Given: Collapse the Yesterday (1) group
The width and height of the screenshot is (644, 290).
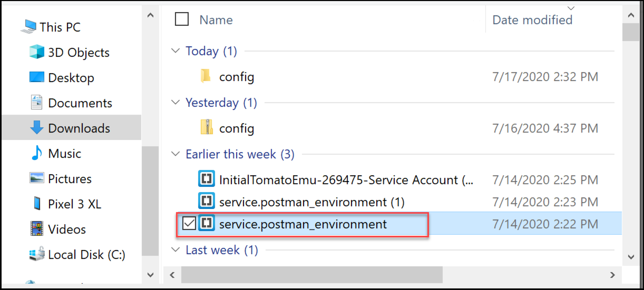Looking at the screenshot, I should (x=175, y=102).
